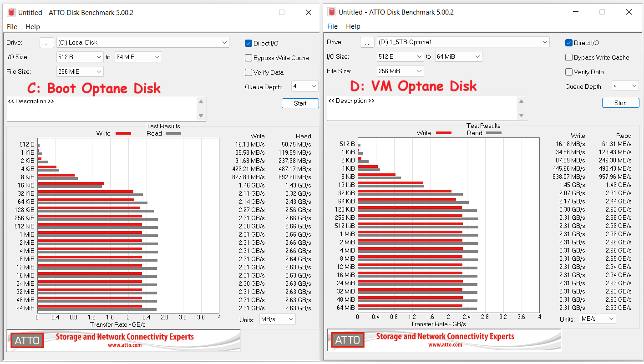Screen dimensions: 644x364
Task: Click the red Write legend swatch in the left chart
Action: click(123, 133)
